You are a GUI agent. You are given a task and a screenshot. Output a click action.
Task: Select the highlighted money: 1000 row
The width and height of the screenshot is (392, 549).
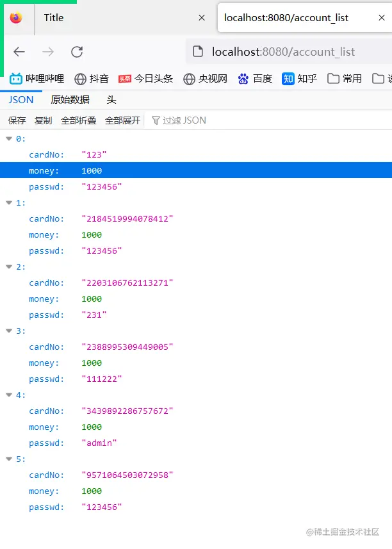pos(196,170)
